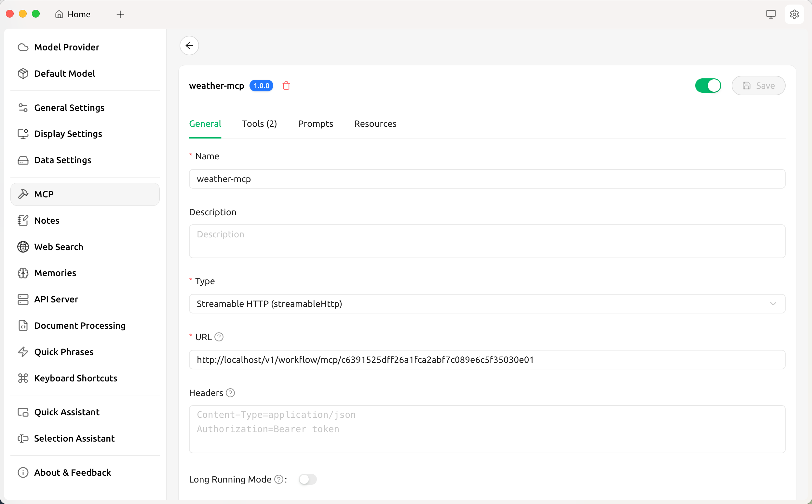812x504 pixels.
Task: Click Long Running Mode help icon
Action: [278, 479]
